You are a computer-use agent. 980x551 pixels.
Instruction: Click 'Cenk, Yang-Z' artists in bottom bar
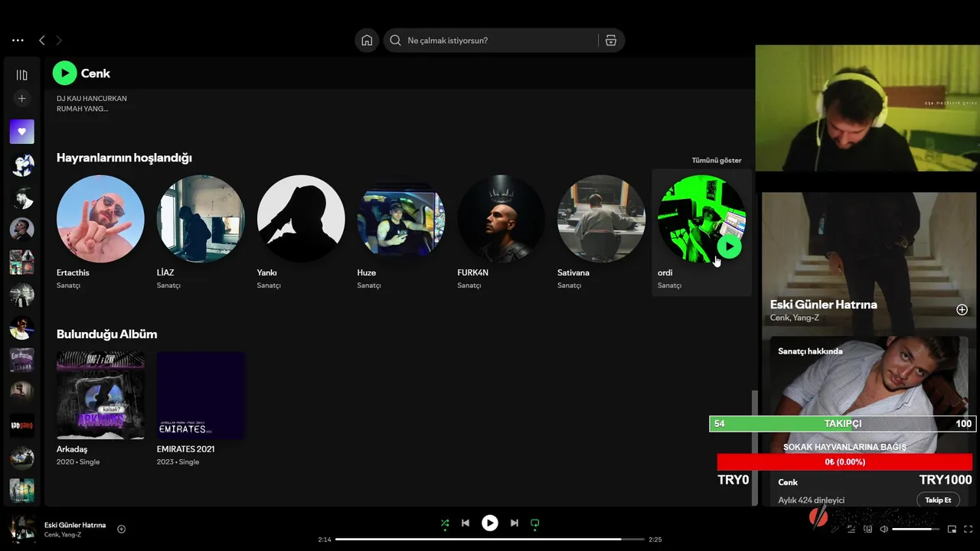63,534
